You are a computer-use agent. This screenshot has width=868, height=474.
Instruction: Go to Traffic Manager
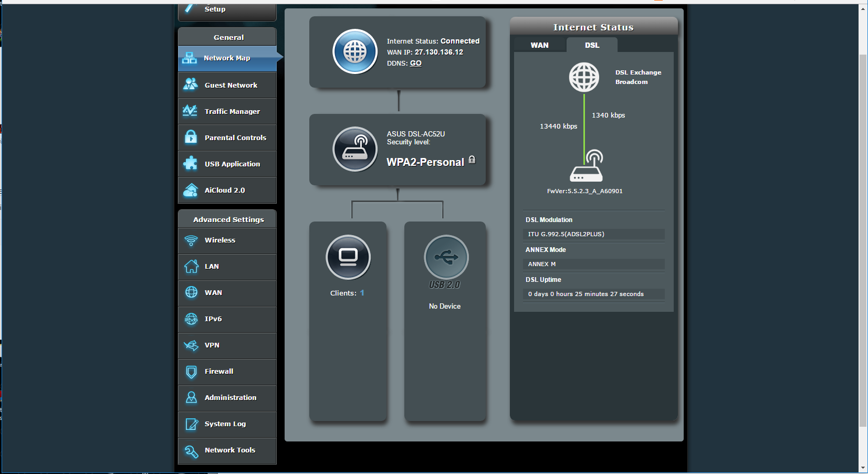[227, 111]
